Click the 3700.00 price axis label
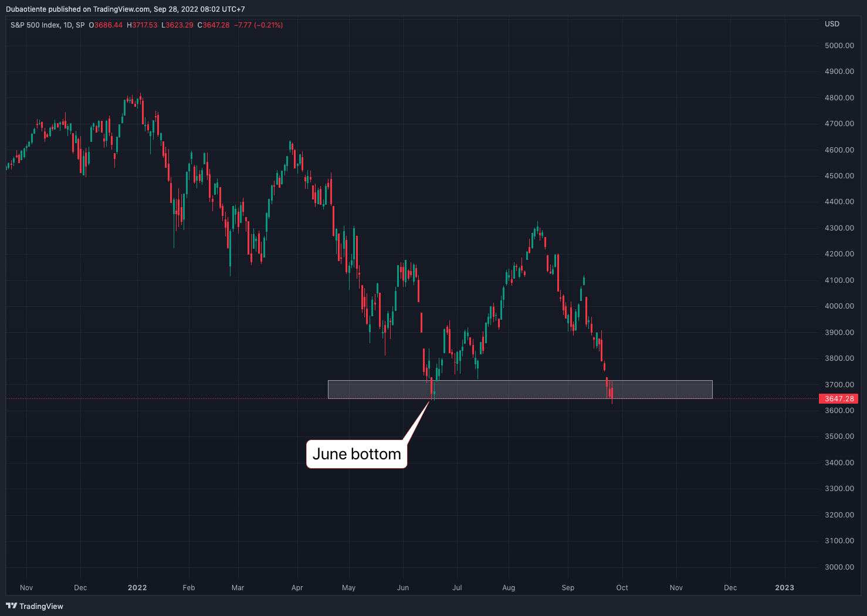The height and width of the screenshot is (616, 867). 839,385
